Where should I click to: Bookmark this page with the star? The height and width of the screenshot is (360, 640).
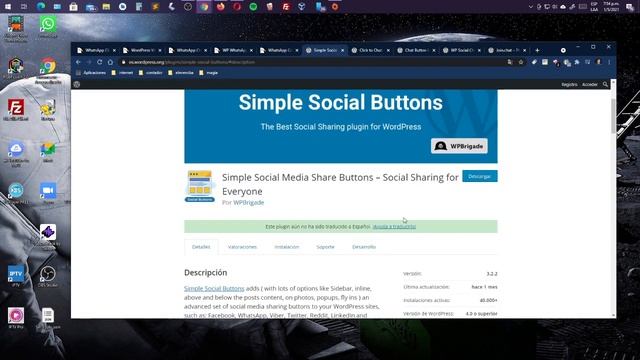[521, 62]
